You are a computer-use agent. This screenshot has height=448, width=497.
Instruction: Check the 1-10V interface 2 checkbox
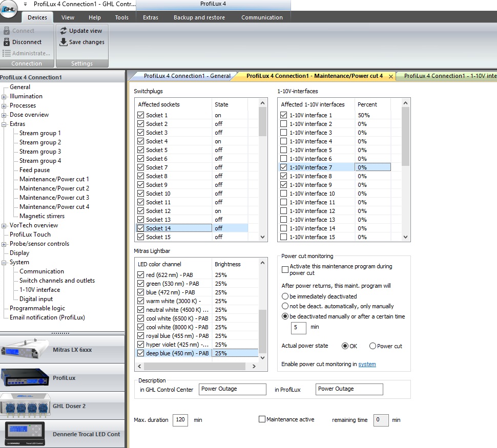click(x=284, y=123)
